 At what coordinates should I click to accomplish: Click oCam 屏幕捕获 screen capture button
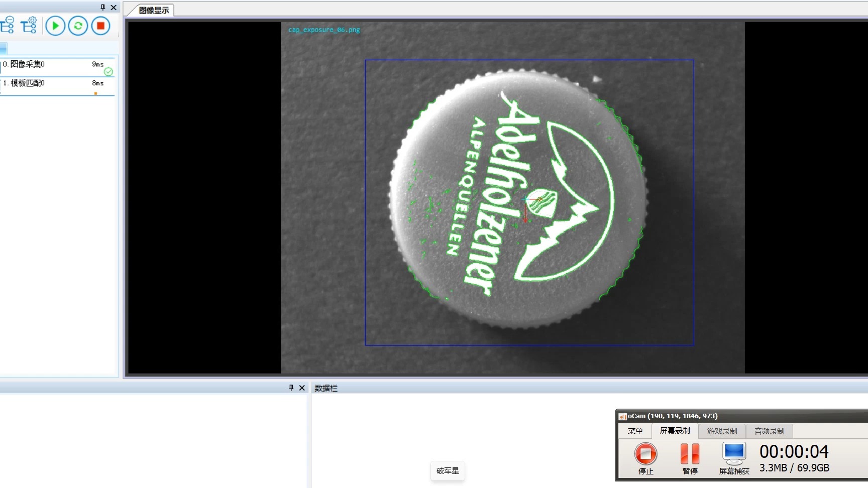734,458
